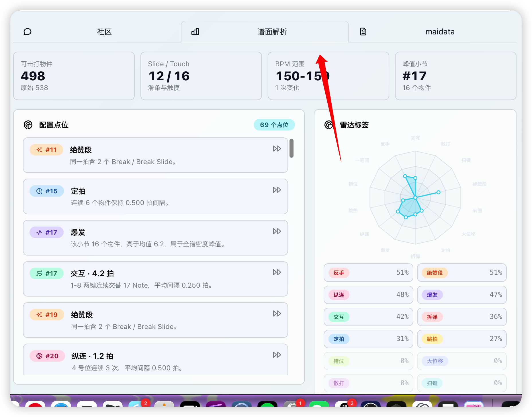
Task: Select the 反手 51% tag
Action: point(368,272)
